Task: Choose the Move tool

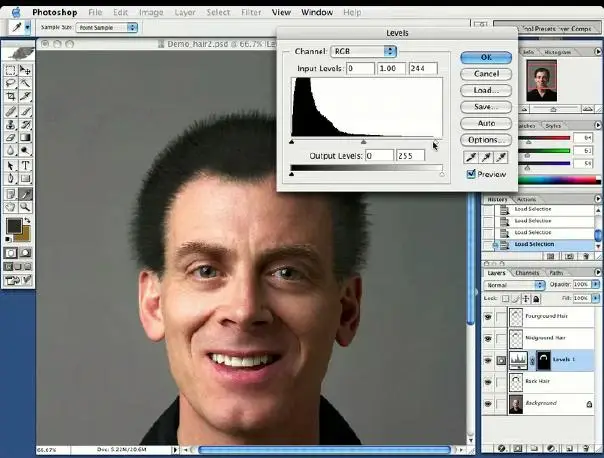Action: coord(25,71)
